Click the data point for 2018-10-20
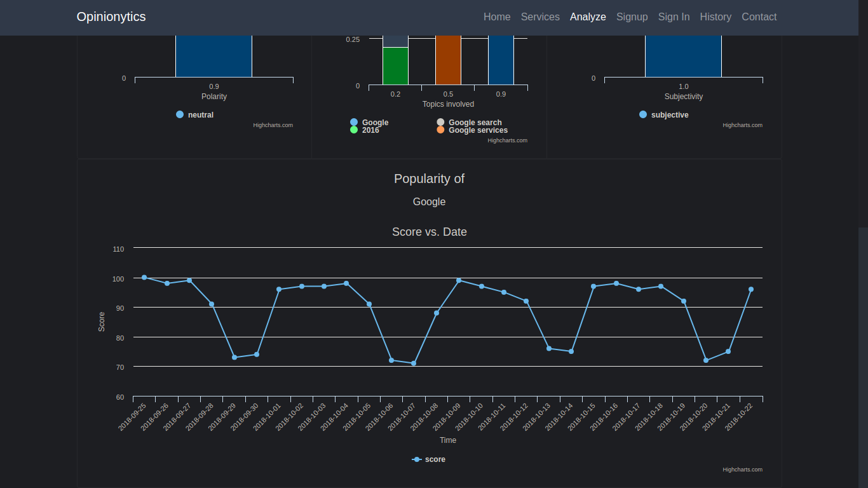 click(706, 360)
